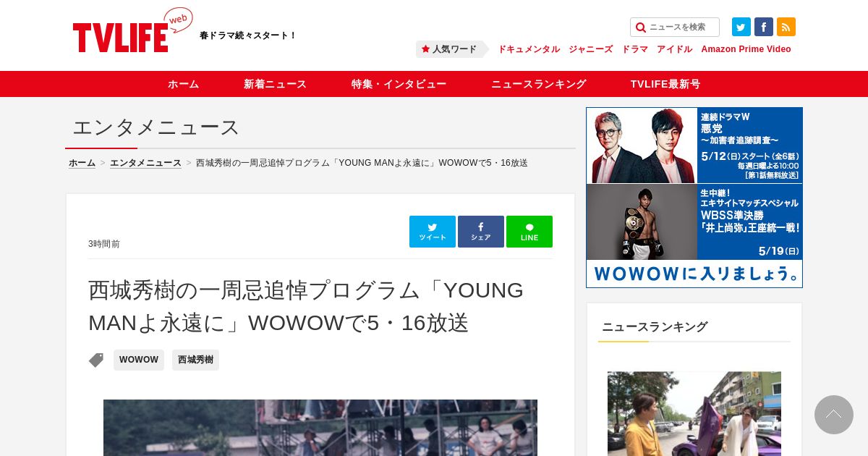Click the search magnifier icon
Image resolution: width=868 pixels, height=456 pixels.
click(x=640, y=28)
